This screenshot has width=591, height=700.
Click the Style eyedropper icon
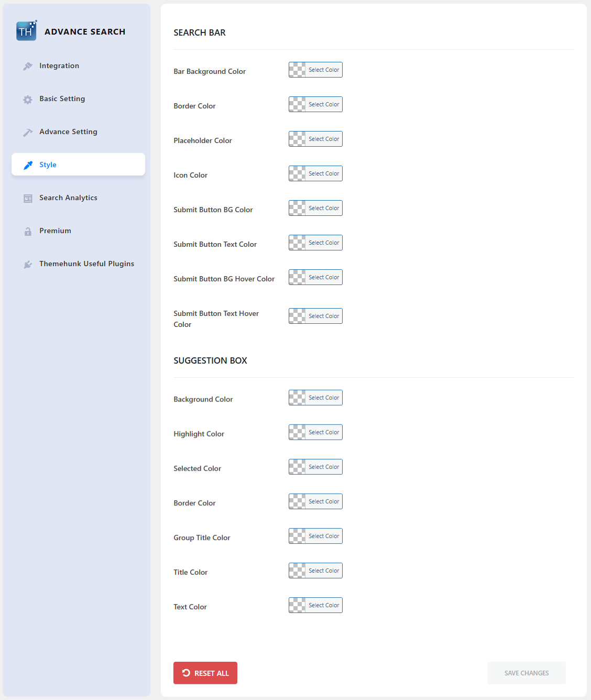tap(28, 165)
